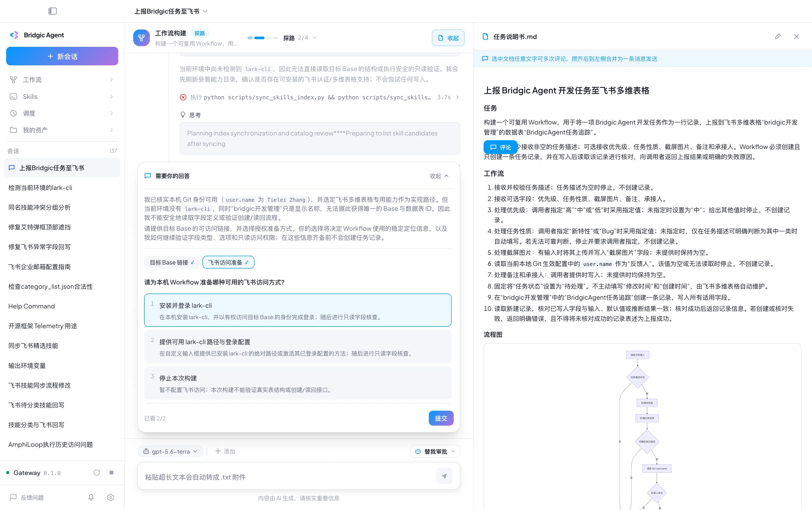This screenshot has width=812, height=510.
Task: Open the 工作流 sidebar section
Action: 62,80
